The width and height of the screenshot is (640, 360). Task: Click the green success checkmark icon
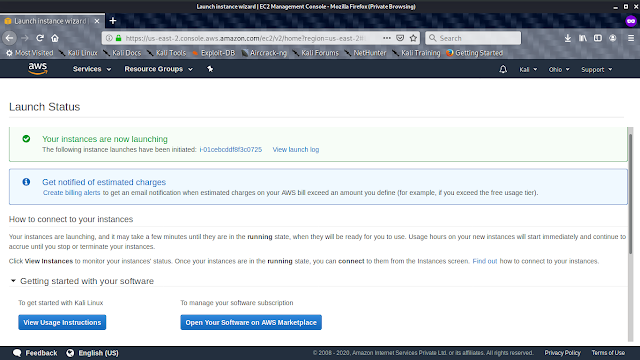[x=26, y=139]
